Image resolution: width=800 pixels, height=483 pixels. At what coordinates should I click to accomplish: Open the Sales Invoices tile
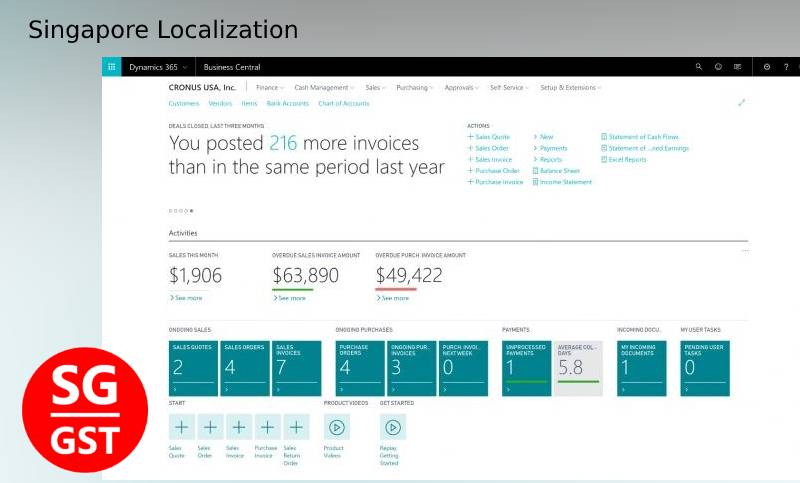[296, 368]
